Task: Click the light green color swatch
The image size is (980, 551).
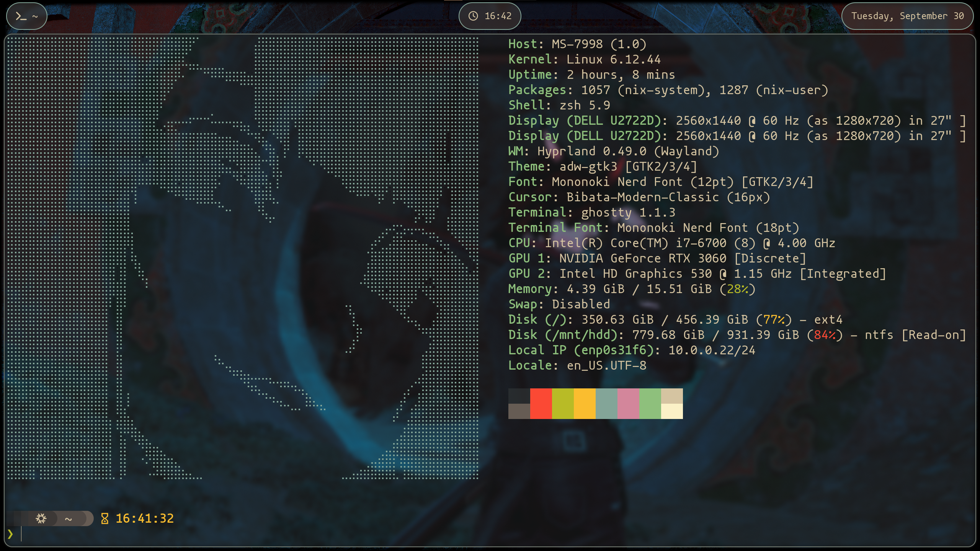Action: [x=650, y=404]
